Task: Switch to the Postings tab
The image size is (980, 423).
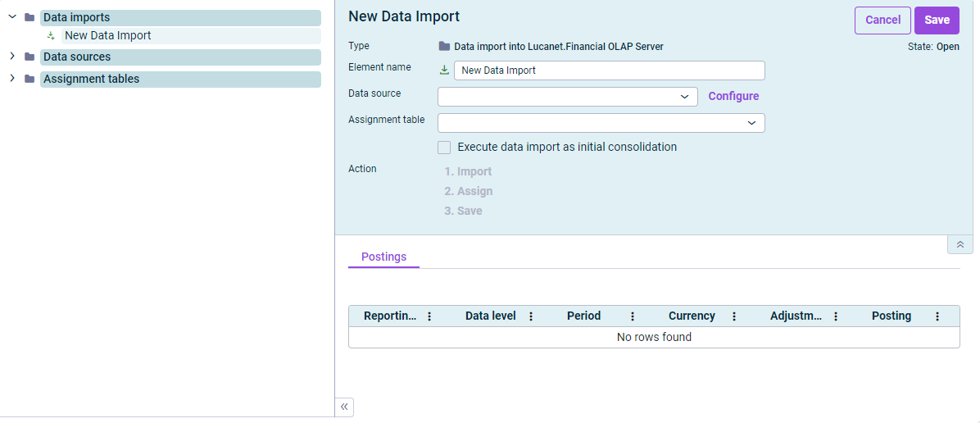Action: tap(383, 257)
